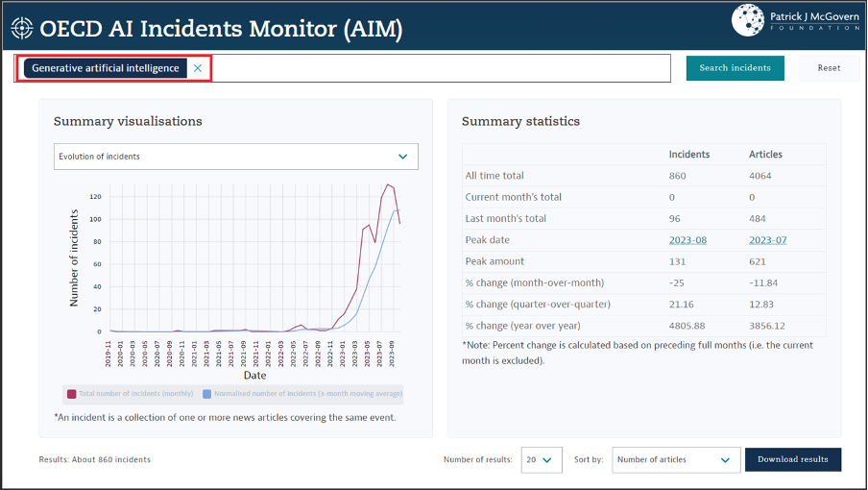Toggle the blue Normalised incidents legend entry
This screenshot has height=490, width=868.
(302, 394)
